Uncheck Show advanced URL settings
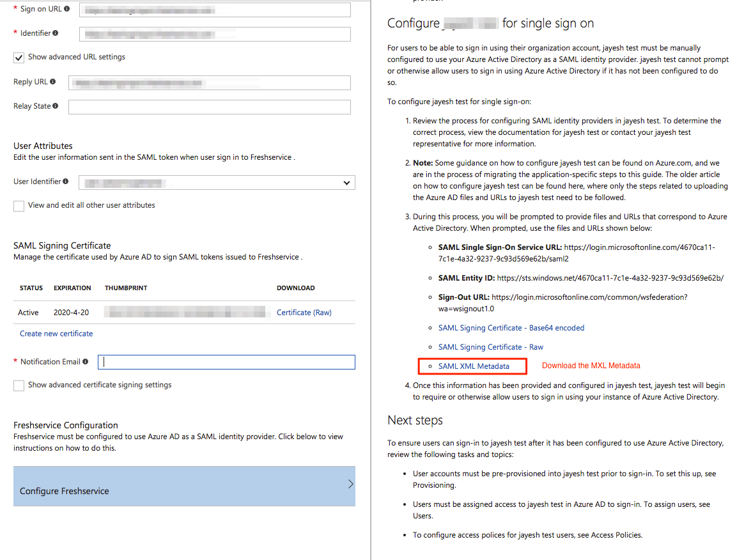 [19, 58]
